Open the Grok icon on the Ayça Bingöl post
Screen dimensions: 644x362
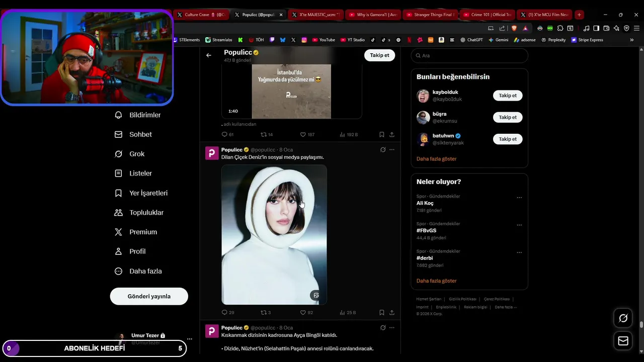[x=383, y=328]
